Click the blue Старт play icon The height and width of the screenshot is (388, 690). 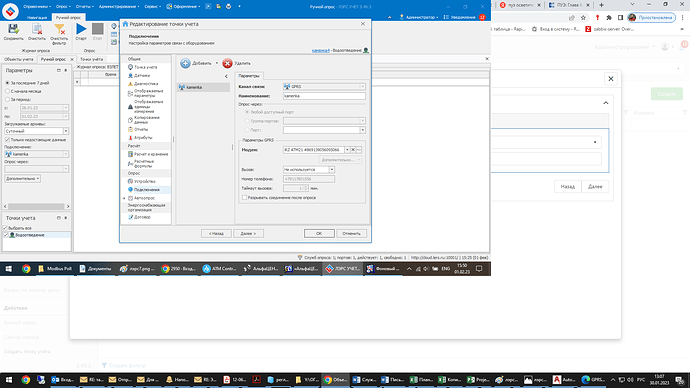tap(81, 29)
